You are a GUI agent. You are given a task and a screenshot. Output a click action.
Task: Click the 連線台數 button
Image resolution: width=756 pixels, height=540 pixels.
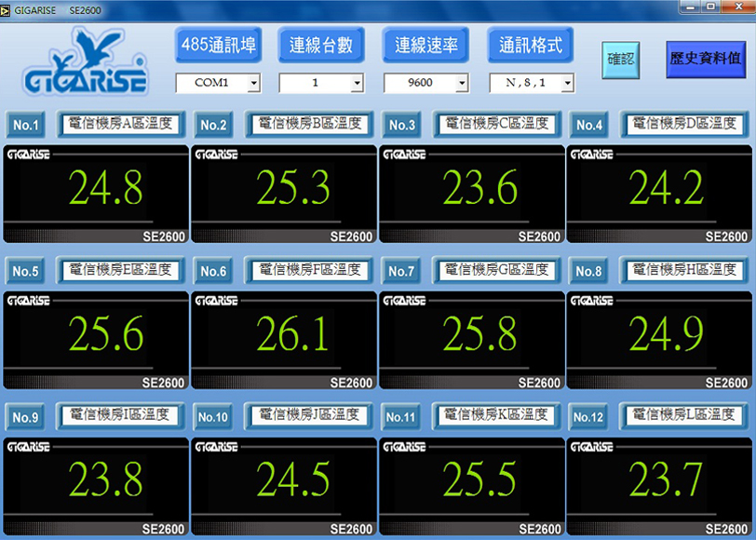click(321, 45)
